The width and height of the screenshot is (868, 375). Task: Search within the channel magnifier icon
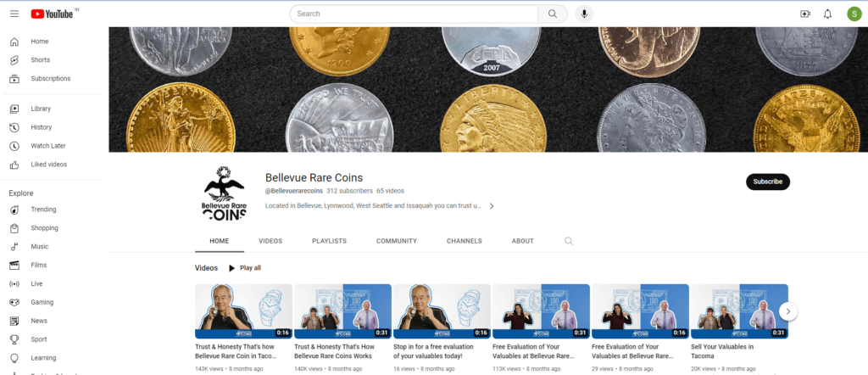coord(569,241)
